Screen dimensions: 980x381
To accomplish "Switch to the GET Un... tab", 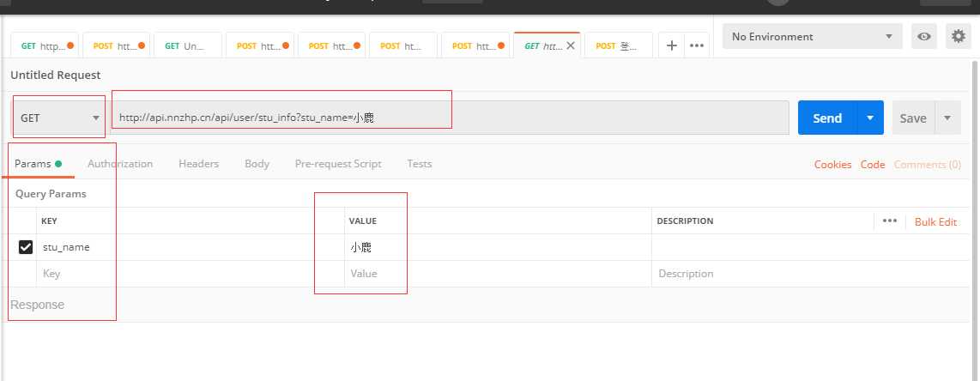I will pos(188,45).
